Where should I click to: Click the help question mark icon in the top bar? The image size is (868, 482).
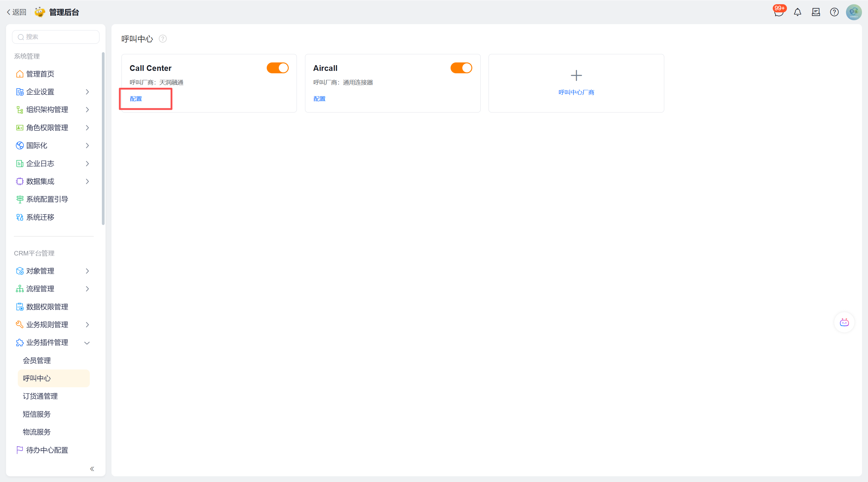834,12
